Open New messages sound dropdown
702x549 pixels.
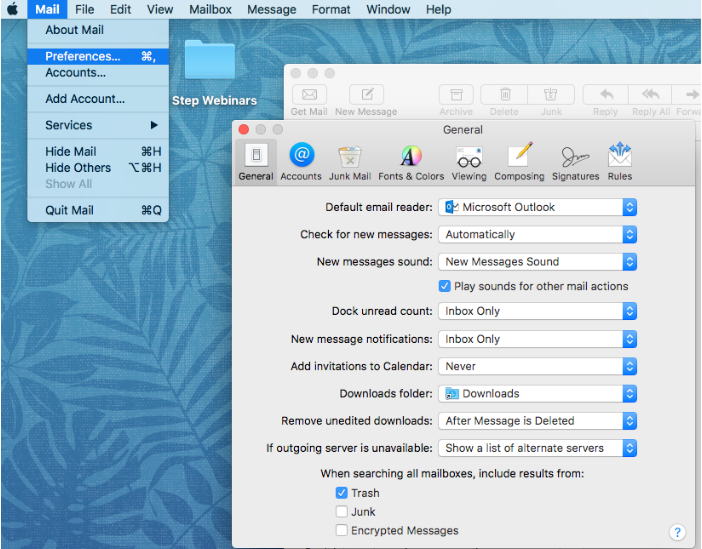(x=537, y=262)
